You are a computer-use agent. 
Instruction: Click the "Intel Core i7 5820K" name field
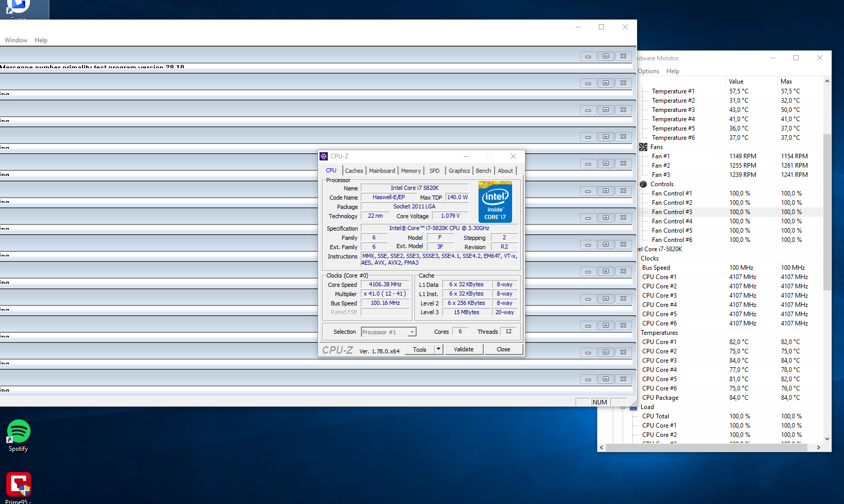415,188
